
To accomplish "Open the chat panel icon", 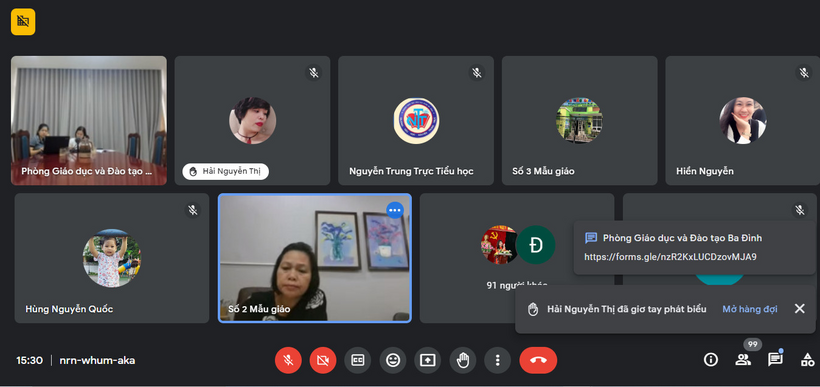I will [775, 359].
